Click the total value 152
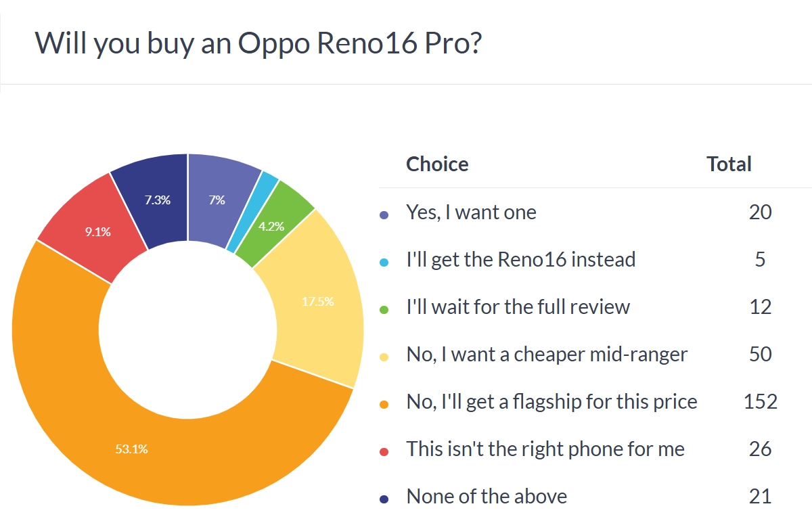The width and height of the screenshot is (812, 521). (761, 402)
